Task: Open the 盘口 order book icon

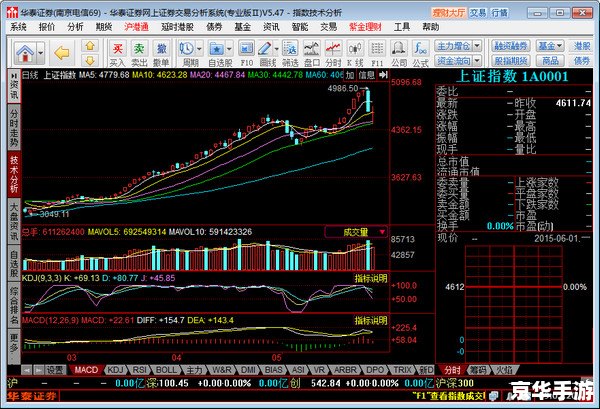Action: click(x=311, y=49)
